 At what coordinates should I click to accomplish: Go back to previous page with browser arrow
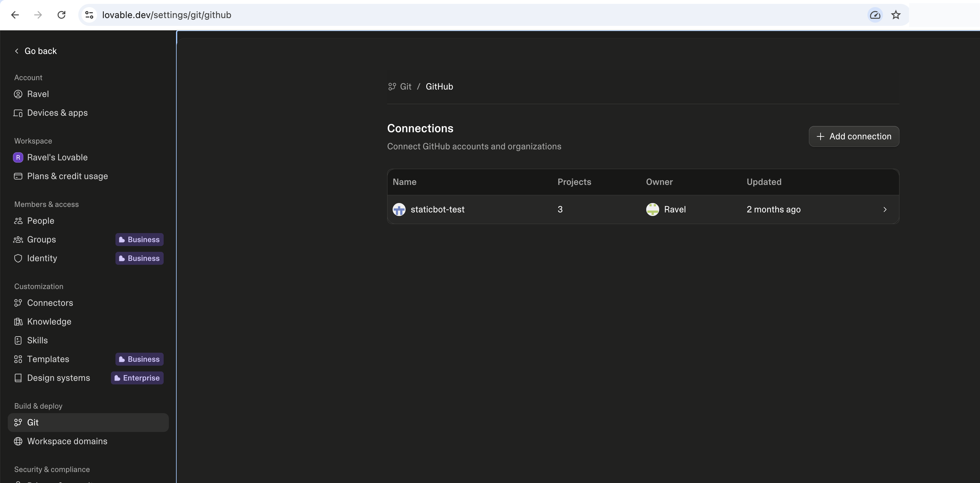coord(15,15)
